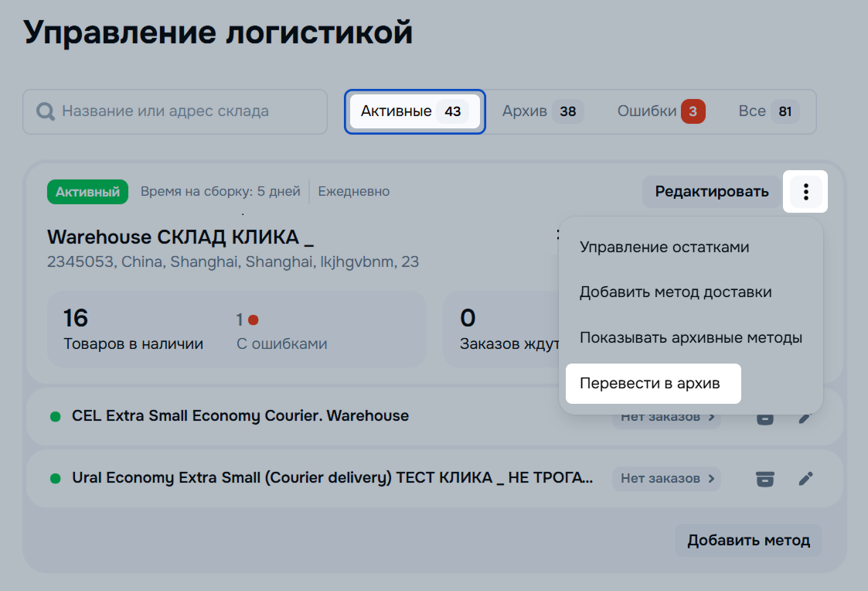This screenshot has height=591, width=868.
Task: Show the Ошибки tab with 3 errors
Action: point(660,111)
